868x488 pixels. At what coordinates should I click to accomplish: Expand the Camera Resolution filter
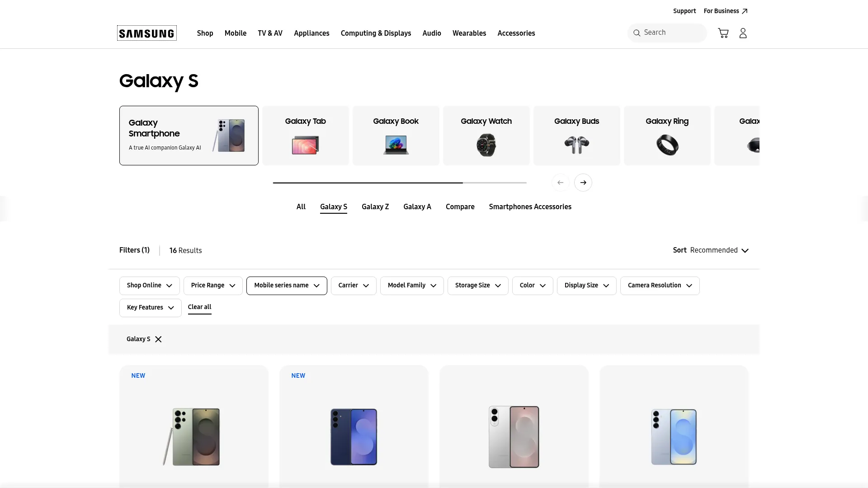(660, 286)
